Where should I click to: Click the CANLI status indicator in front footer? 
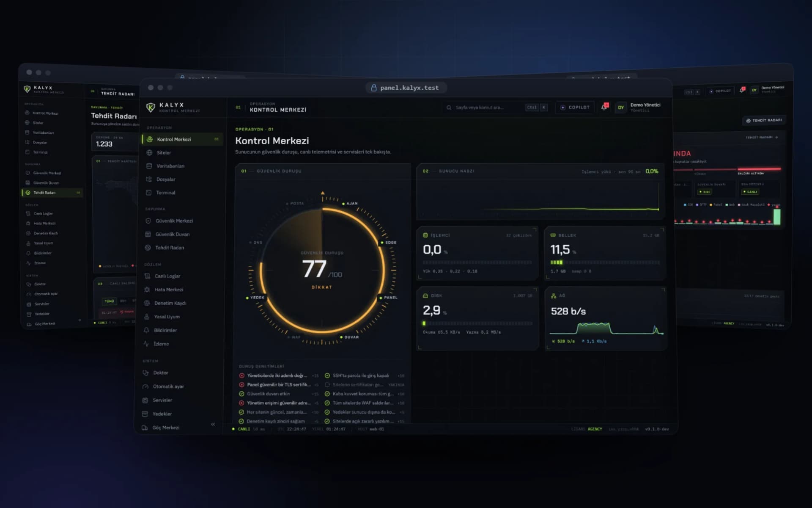pos(241,429)
